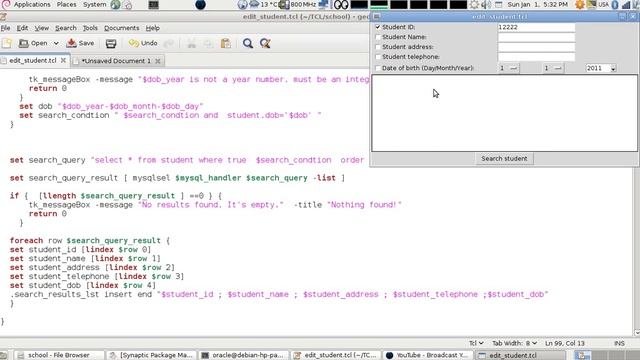Image resolution: width=640 pixels, height=360 pixels.
Task: Close the Unsaved Document 1 tab
Action: [158, 61]
